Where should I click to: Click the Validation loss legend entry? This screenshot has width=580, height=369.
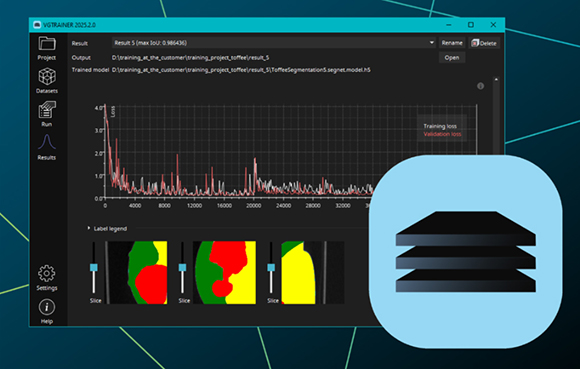click(442, 134)
